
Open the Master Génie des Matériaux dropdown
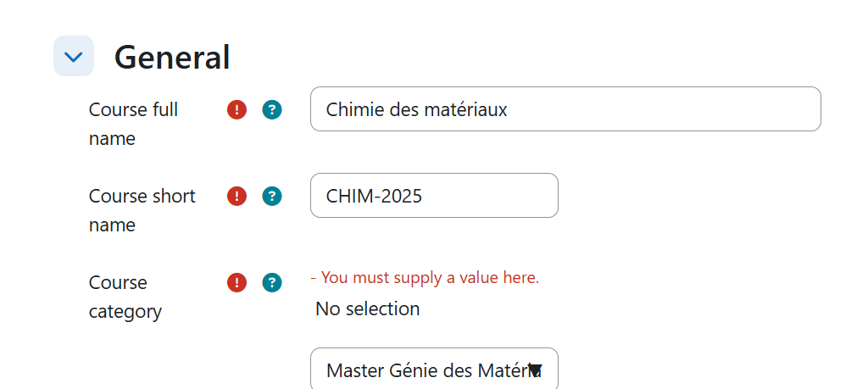coord(434,370)
